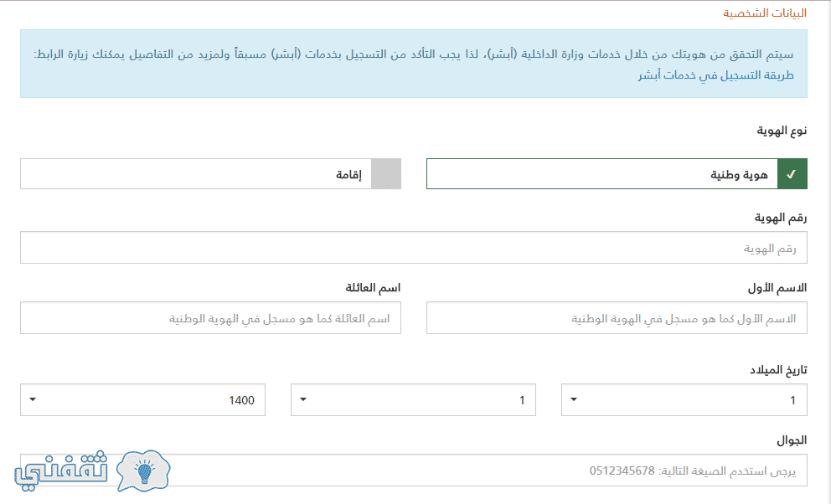831x504 pixels.
Task: Focus the الاسم الأول text field
Action: point(617,317)
